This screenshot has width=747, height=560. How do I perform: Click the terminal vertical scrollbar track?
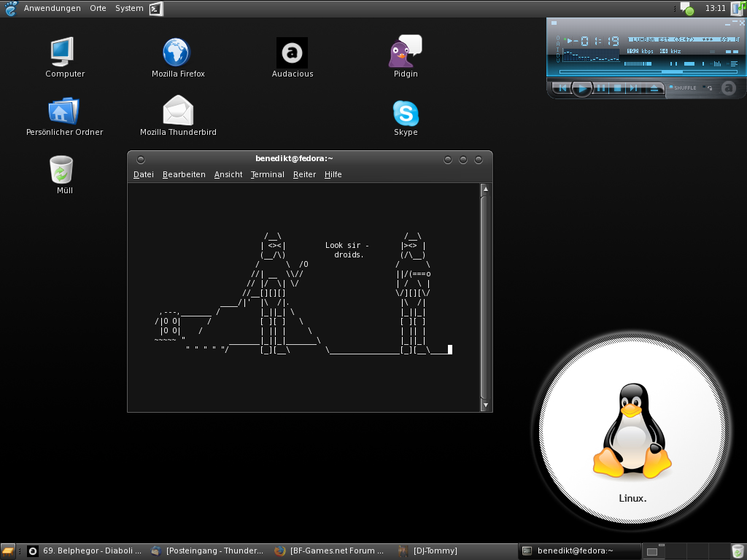point(485,297)
